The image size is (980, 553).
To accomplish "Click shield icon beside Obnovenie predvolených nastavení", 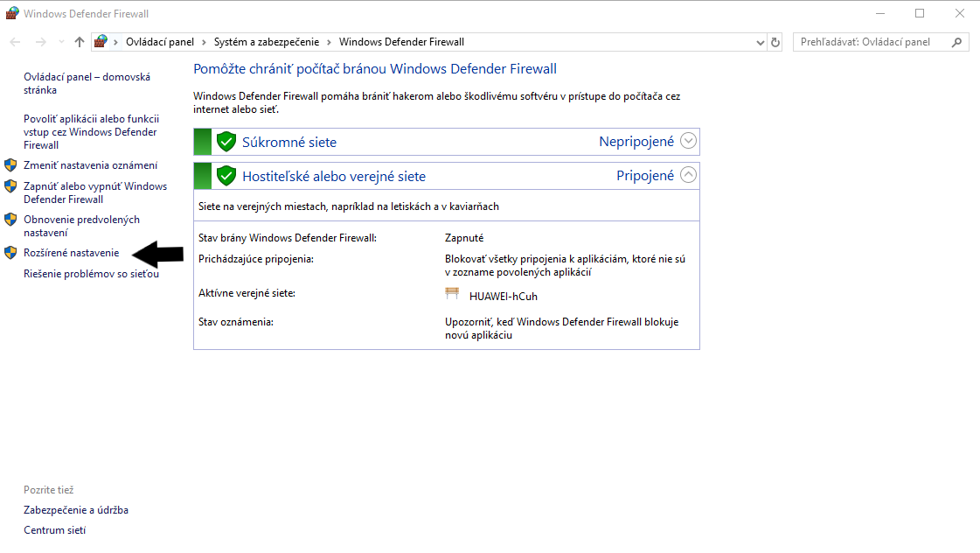I will pos(10,220).
